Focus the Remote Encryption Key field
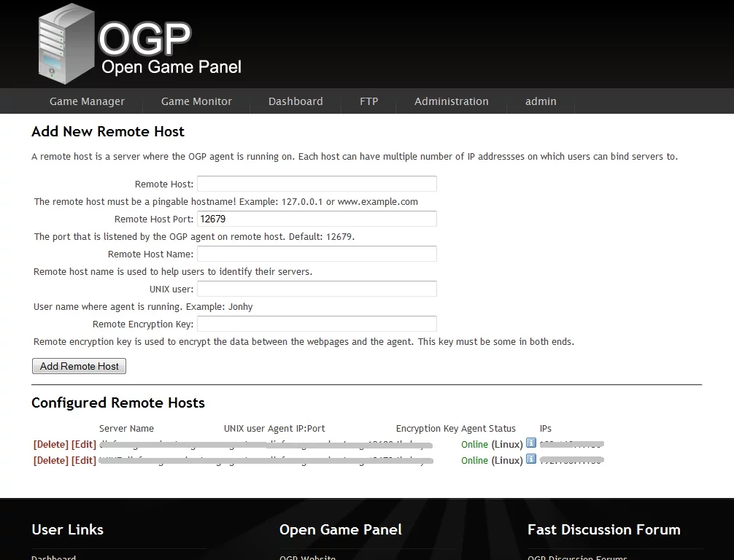Screen dimensions: 734x560 pyautogui.click(x=317, y=324)
